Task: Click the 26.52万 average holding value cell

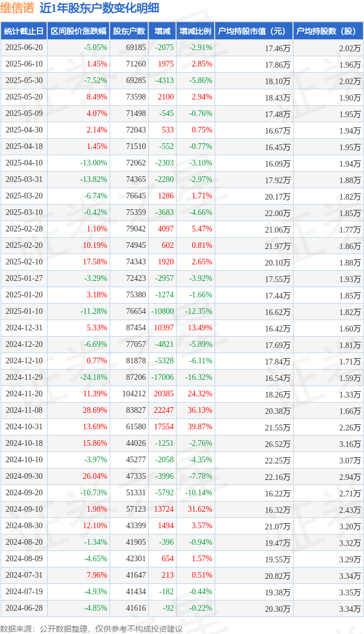Action: coord(278,444)
